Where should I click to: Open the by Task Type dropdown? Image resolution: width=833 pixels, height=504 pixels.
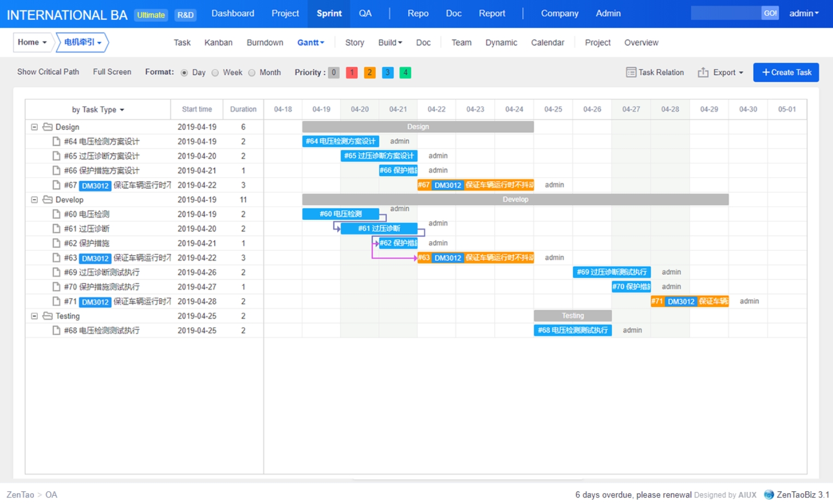[x=98, y=110]
